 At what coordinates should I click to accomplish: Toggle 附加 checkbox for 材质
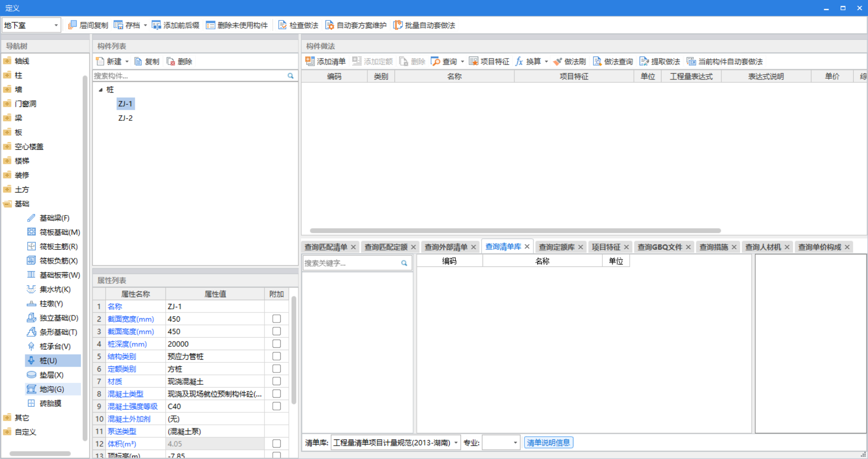coord(276,381)
